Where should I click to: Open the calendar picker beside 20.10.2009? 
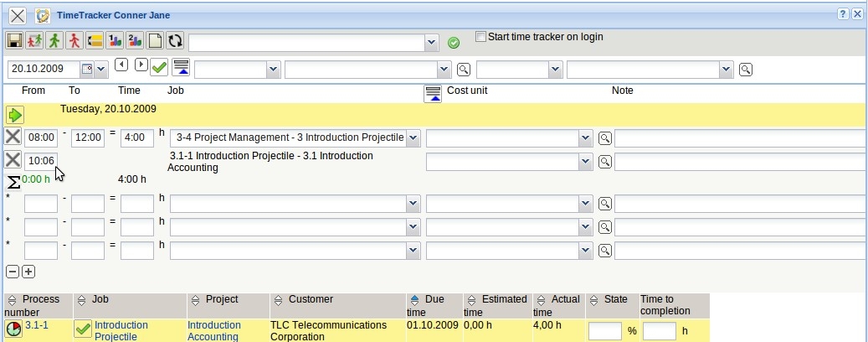87,69
